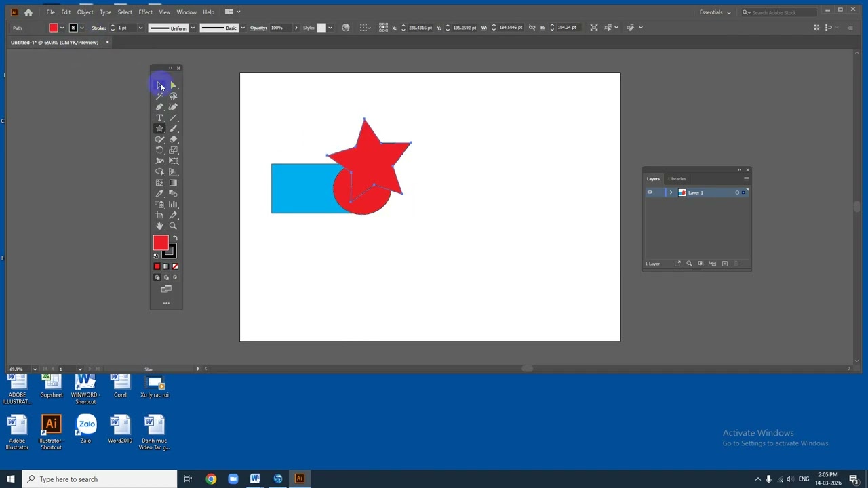This screenshot has height=488, width=868.
Task: Select the Untitled-1 document tab
Action: (x=55, y=42)
